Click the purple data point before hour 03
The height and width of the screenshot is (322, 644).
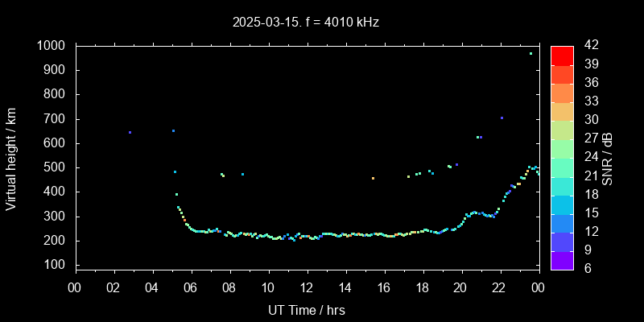pyautogui.click(x=130, y=132)
